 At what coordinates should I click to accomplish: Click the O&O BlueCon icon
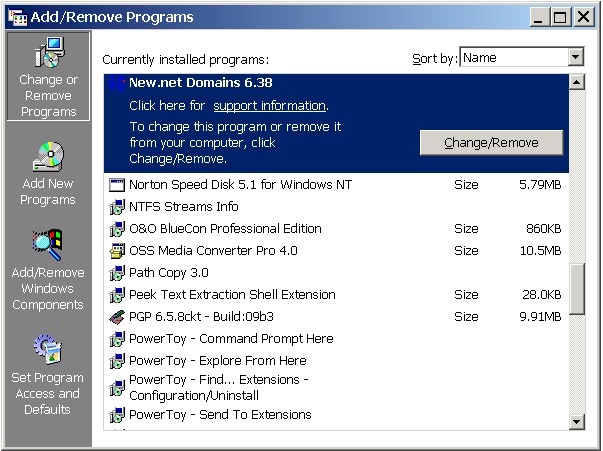pyautogui.click(x=117, y=229)
